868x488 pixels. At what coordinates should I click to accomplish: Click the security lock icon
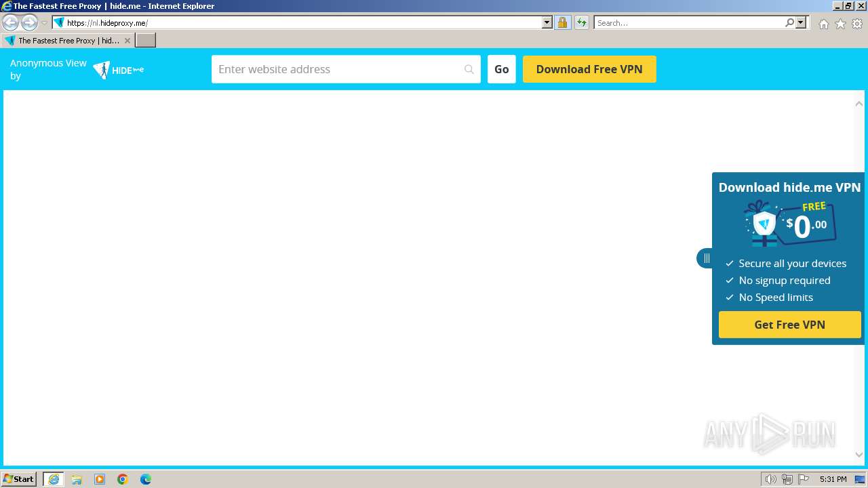pyautogui.click(x=562, y=22)
